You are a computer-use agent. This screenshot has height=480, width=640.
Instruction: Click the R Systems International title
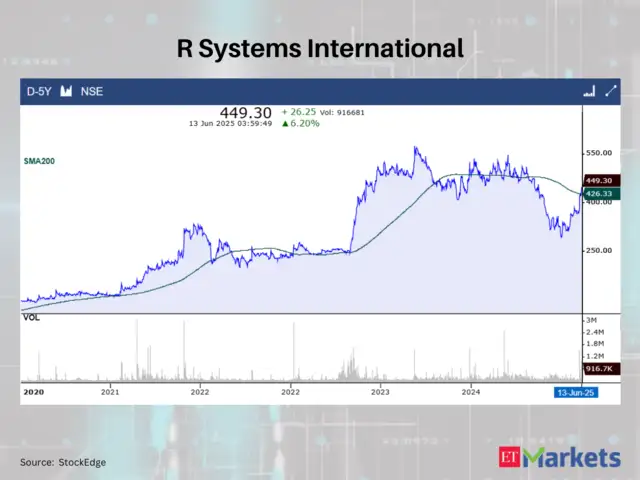pyautogui.click(x=320, y=48)
